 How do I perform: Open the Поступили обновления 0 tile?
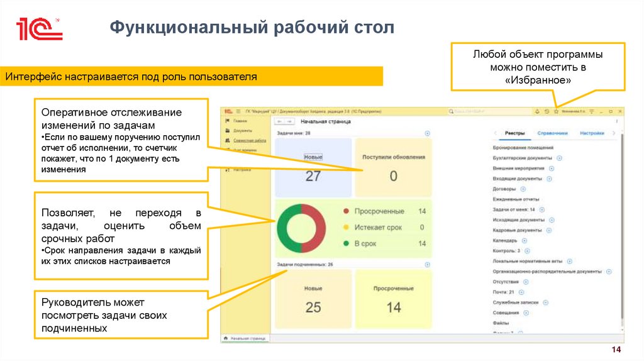click(x=394, y=167)
